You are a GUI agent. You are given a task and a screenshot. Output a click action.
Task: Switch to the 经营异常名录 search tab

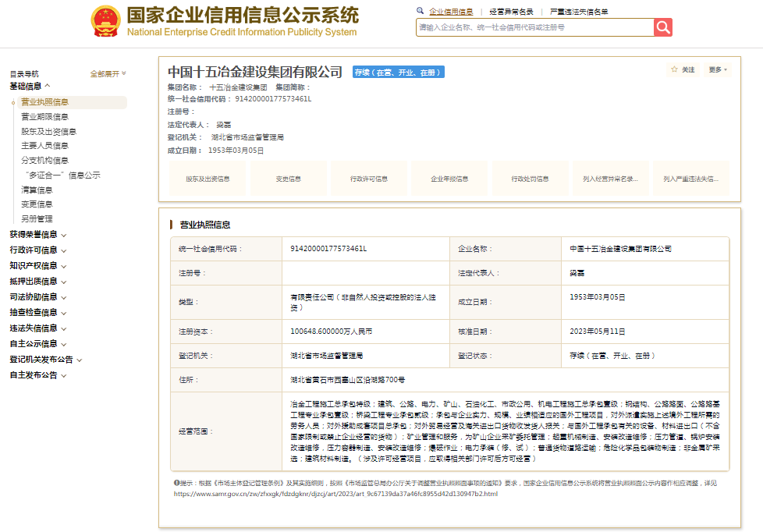click(x=511, y=12)
